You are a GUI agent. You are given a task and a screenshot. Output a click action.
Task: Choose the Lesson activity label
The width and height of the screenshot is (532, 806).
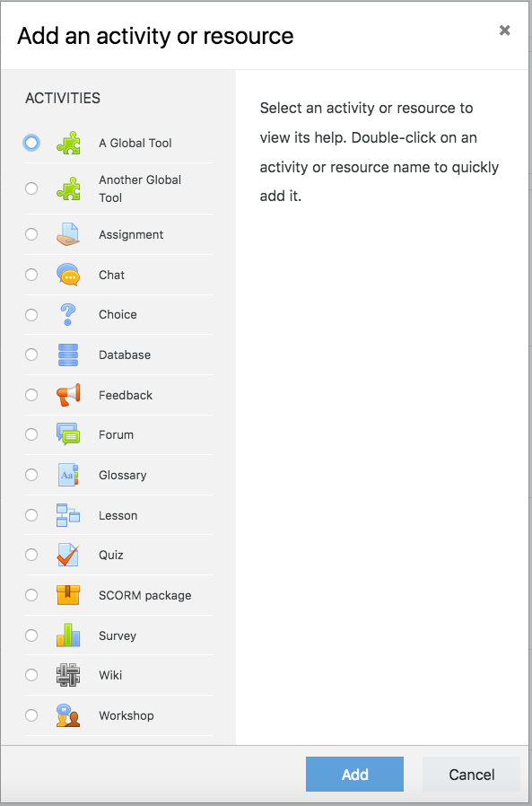pyautogui.click(x=118, y=515)
